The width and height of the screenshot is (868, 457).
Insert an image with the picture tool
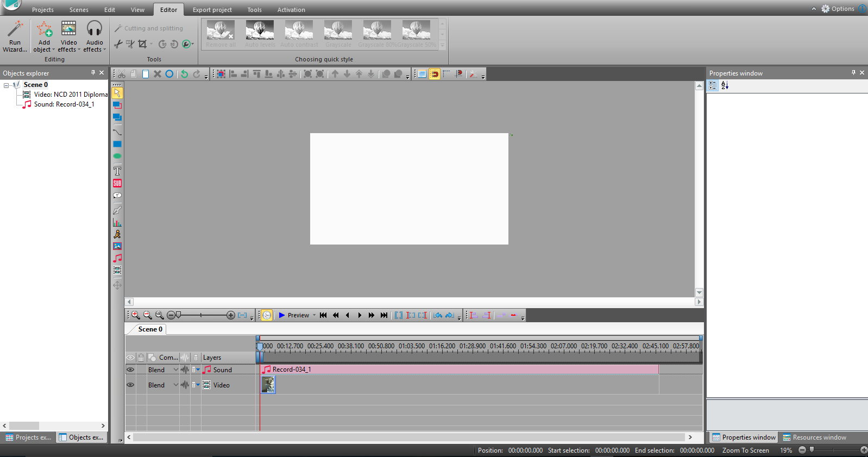coord(117,246)
